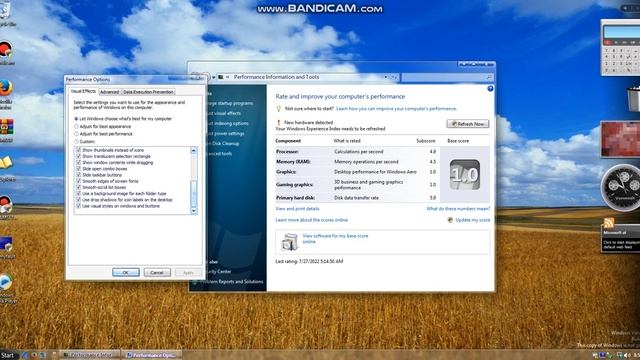Toggle Use drop shadows for icon labels checkbox

(x=79, y=200)
